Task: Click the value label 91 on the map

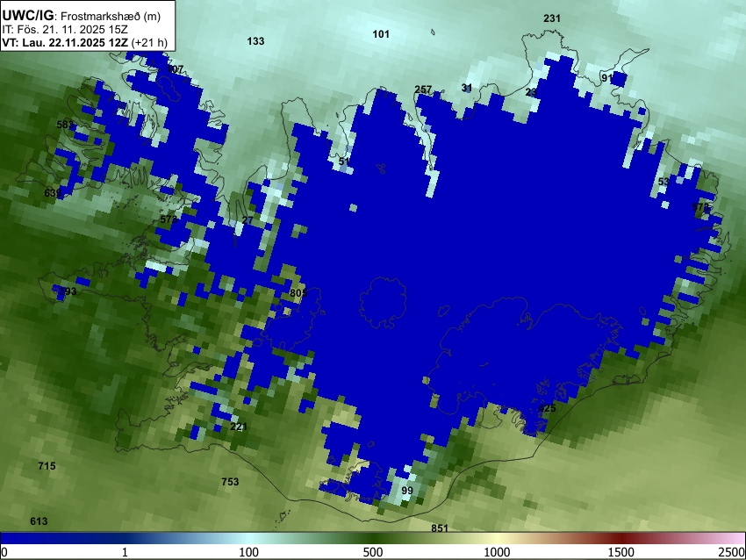Action: tap(607, 78)
